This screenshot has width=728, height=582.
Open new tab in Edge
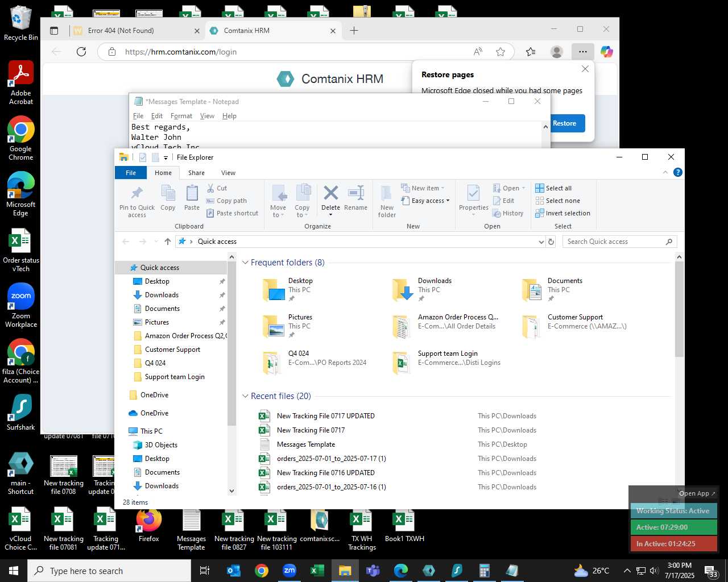354,31
